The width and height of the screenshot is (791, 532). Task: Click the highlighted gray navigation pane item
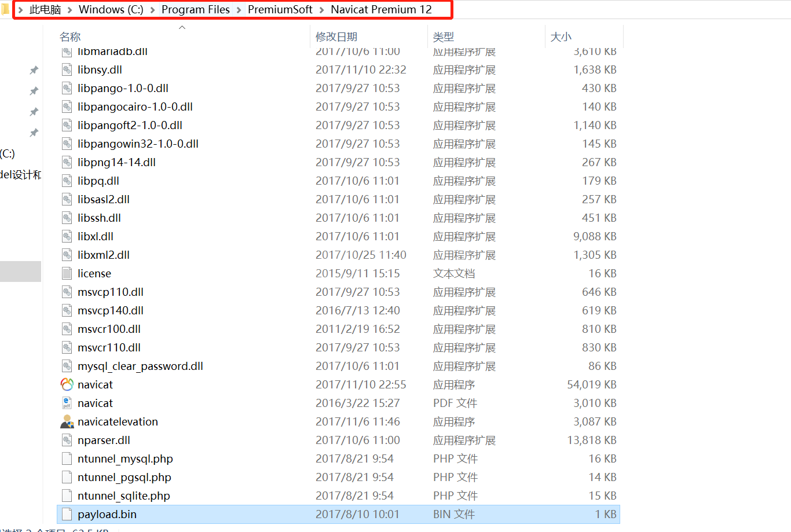[20, 271]
